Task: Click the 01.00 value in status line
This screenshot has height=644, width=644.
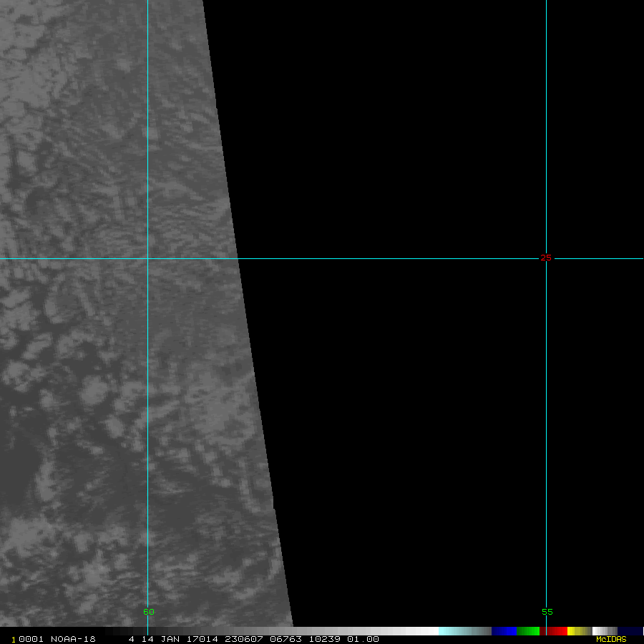Action: pyautogui.click(x=365, y=639)
